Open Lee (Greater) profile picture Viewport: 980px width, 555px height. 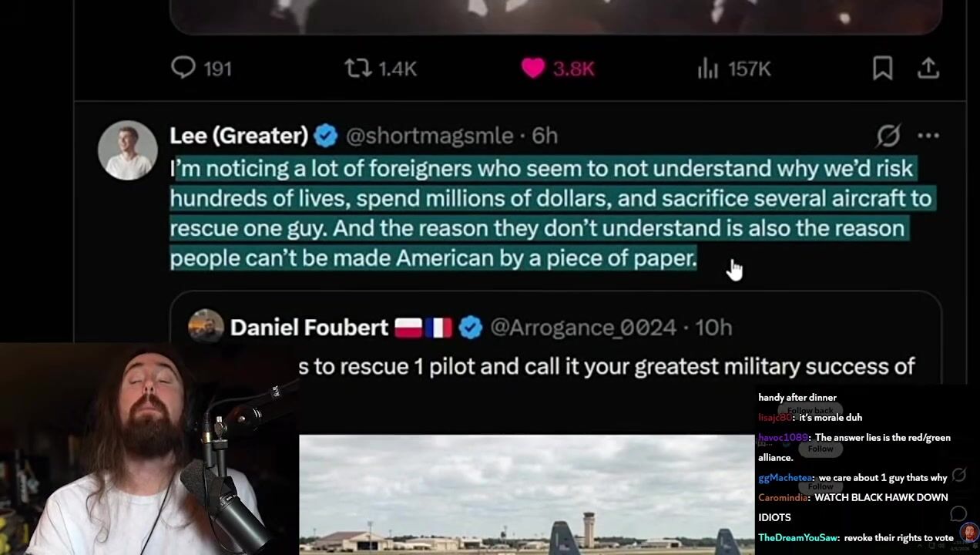point(128,150)
